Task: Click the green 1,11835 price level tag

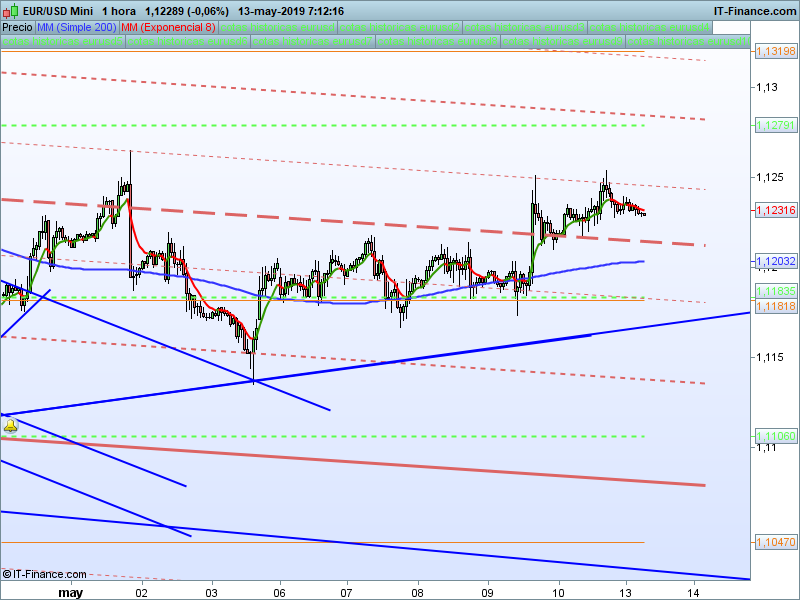Action: pyautogui.click(x=776, y=291)
